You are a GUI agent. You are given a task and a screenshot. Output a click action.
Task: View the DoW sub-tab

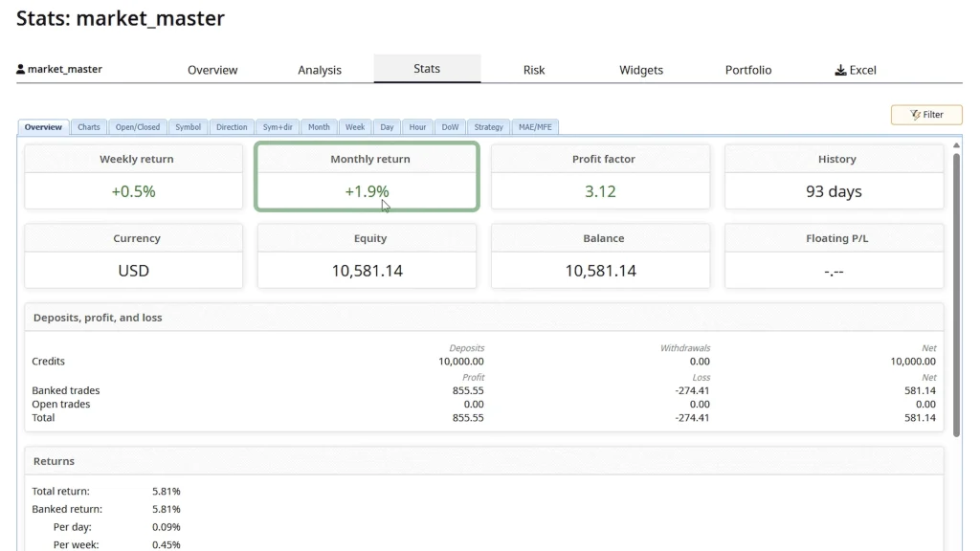450,127
